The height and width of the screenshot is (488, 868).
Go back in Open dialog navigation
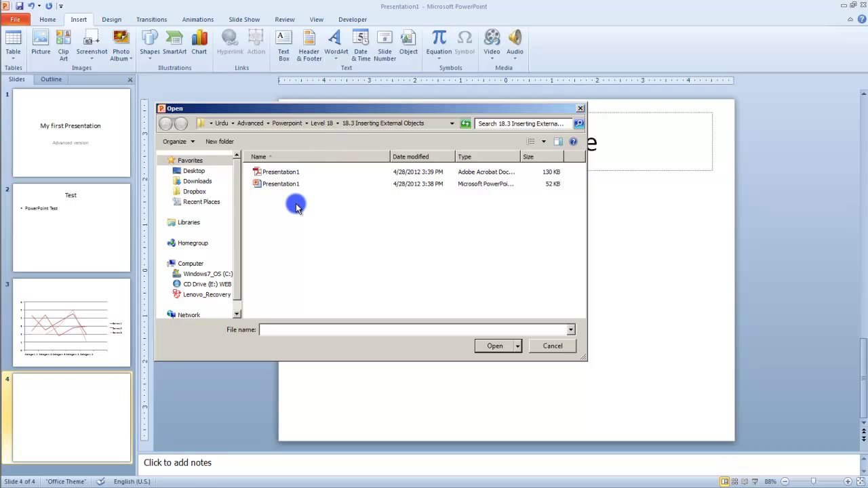tap(165, 123)
